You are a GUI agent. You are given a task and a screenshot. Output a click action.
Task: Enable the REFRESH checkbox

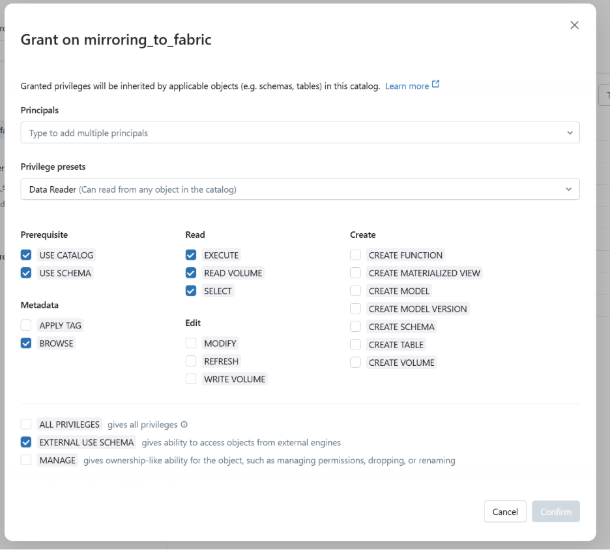(x=191, y=361)
